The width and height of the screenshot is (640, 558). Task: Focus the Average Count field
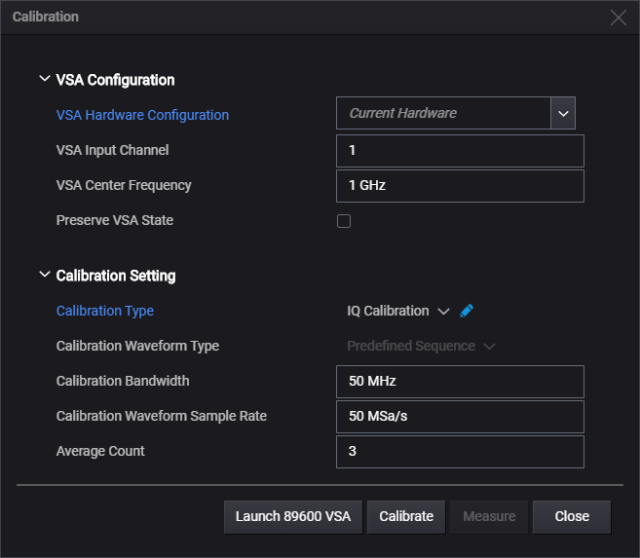click(x=460, y=452)
